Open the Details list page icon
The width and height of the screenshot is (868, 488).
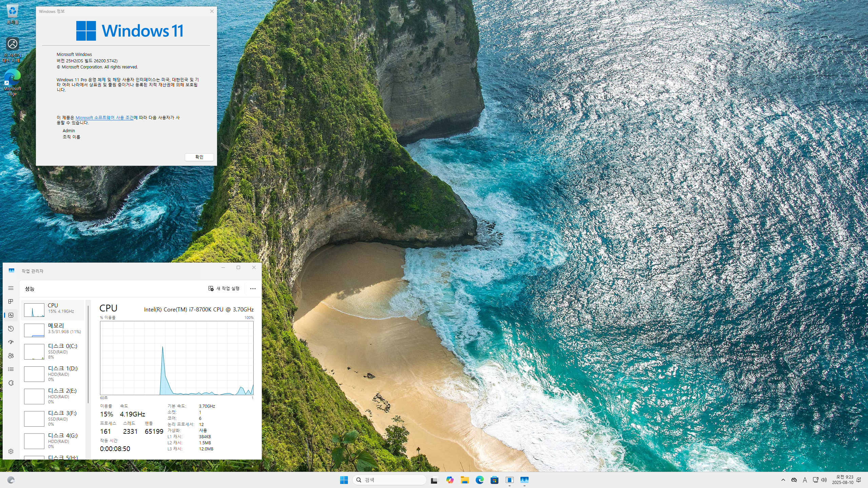[11, 369]
